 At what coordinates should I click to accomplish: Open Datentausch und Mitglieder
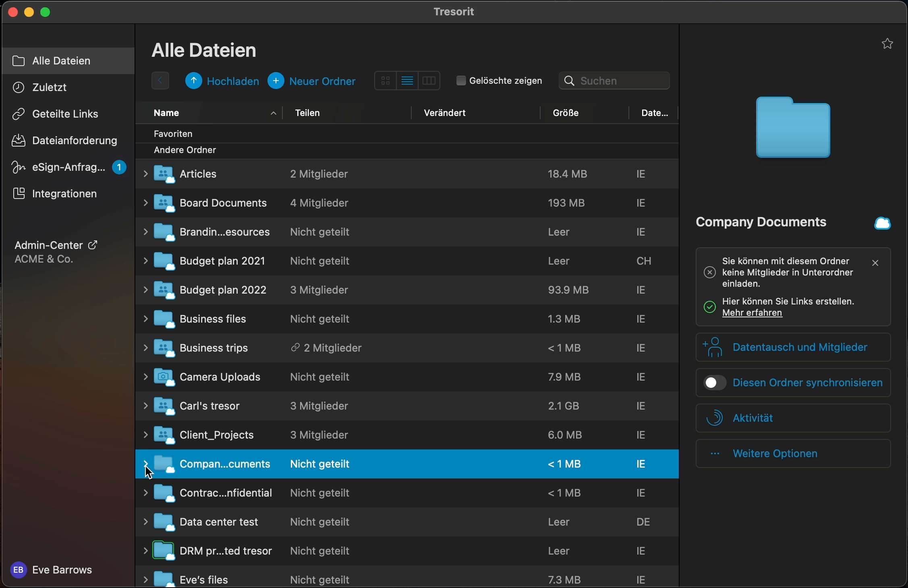[793, 347]
